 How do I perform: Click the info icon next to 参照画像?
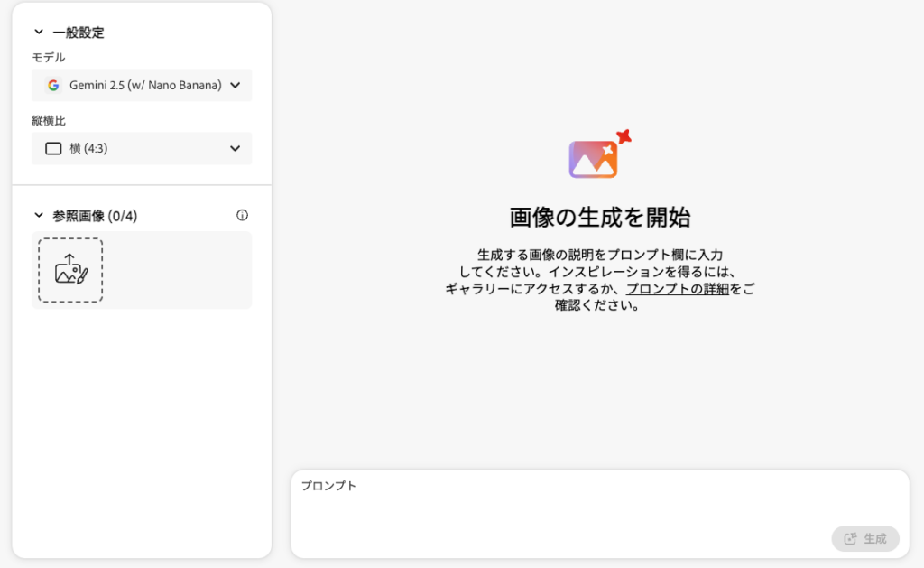[242, 215]
